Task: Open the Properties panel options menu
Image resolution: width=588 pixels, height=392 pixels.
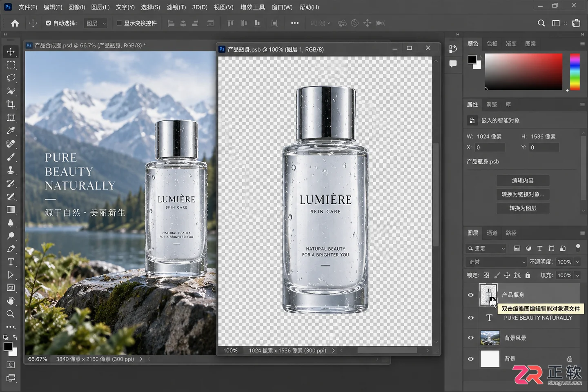Action: [x=582, y=105]
